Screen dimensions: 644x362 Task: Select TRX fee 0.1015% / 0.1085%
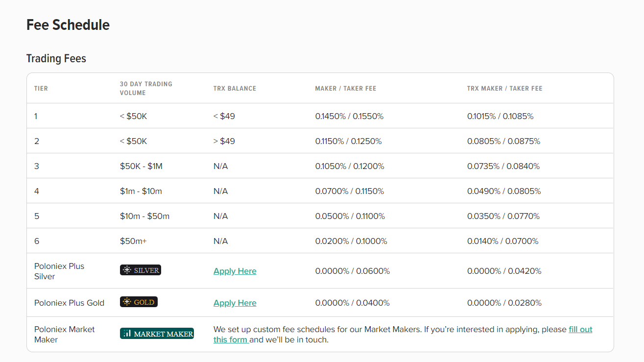point(501,116)
